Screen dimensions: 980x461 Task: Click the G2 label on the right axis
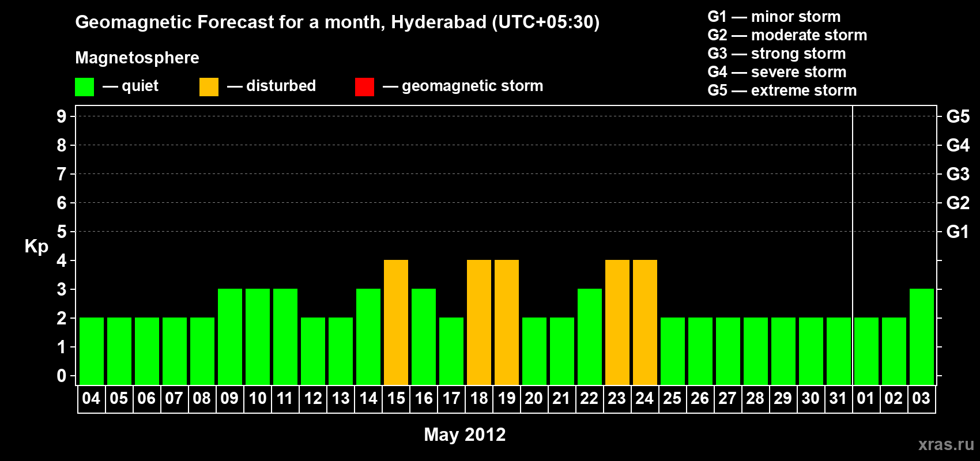(x=958, y=203)
